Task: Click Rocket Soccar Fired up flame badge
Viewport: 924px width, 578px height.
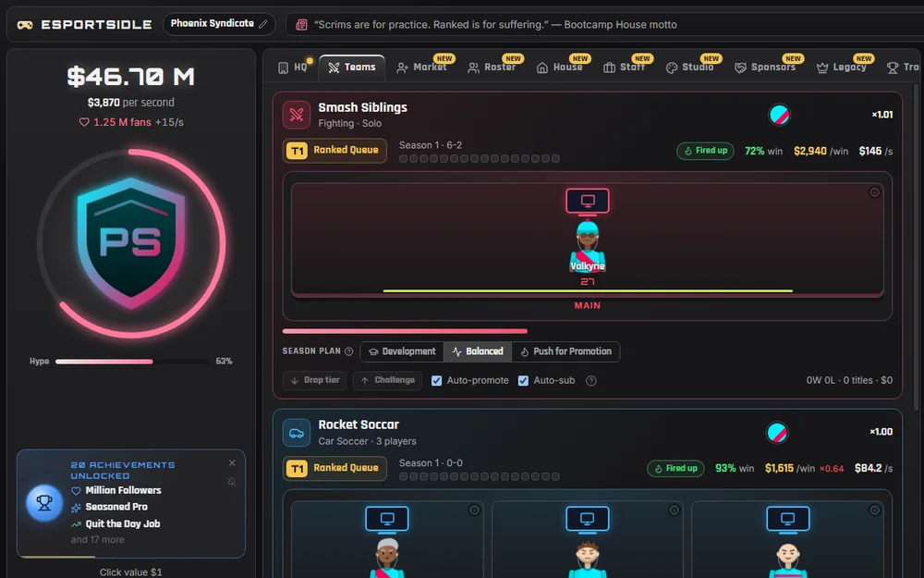Action: pos(676,469)
